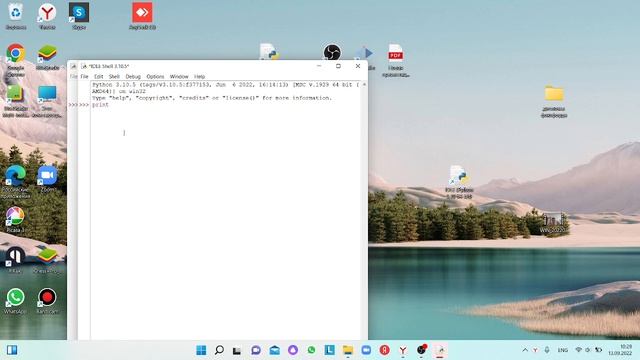Open Task View from taskbar
This screenshot has width=640, height=360.
(237, 350)
